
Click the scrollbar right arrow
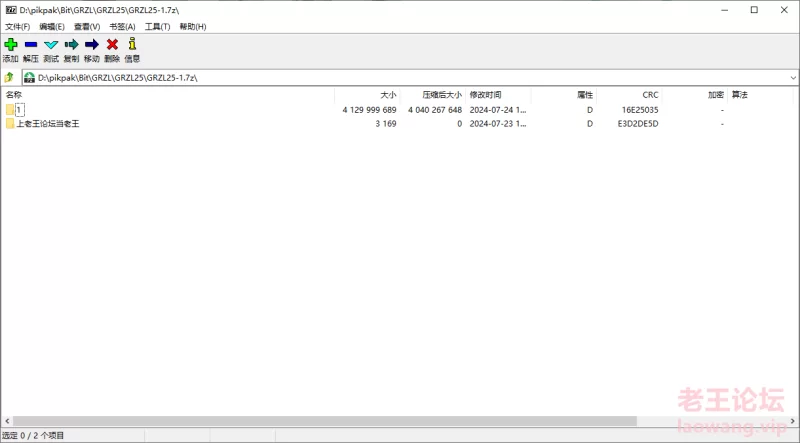click(x=793, y=421)
